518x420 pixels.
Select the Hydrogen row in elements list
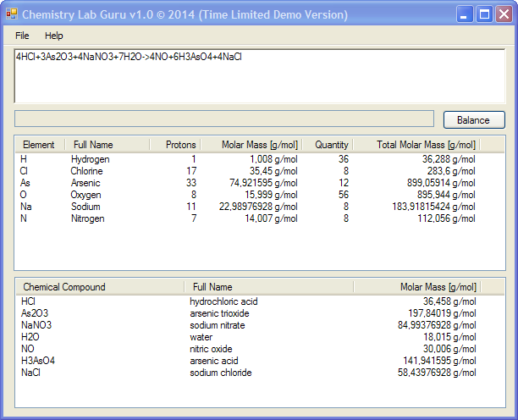[x=90, y=159]
